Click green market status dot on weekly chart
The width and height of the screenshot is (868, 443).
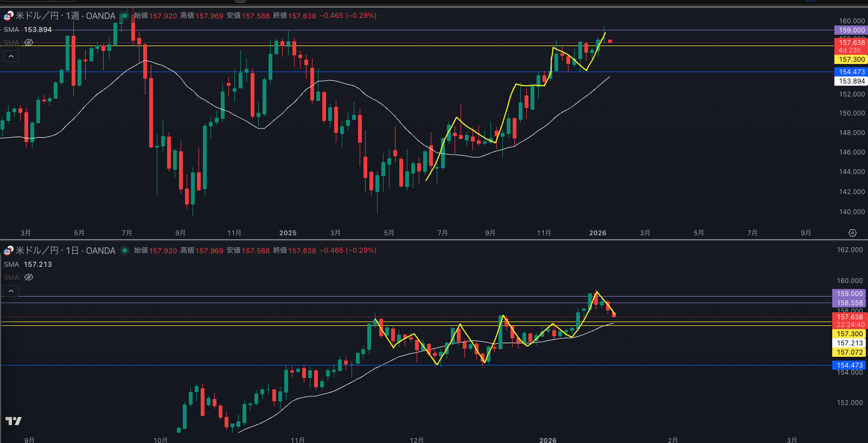(125, 16)
